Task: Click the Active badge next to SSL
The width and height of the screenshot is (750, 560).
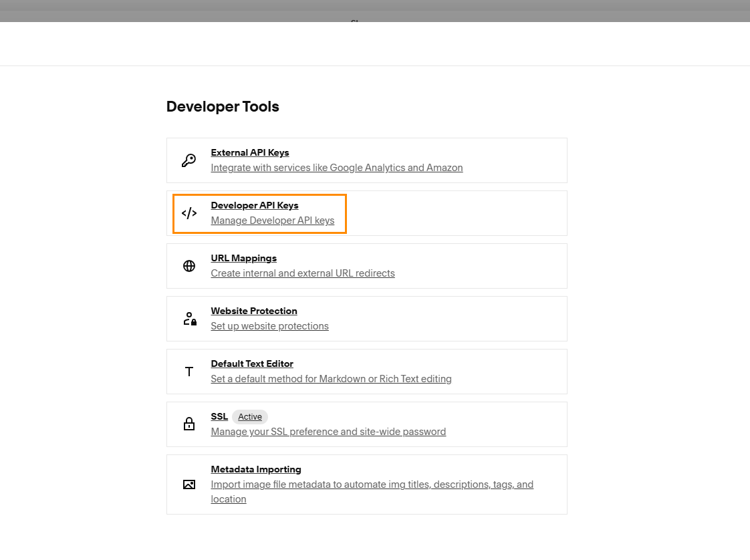Action: [x=250, y=417]
